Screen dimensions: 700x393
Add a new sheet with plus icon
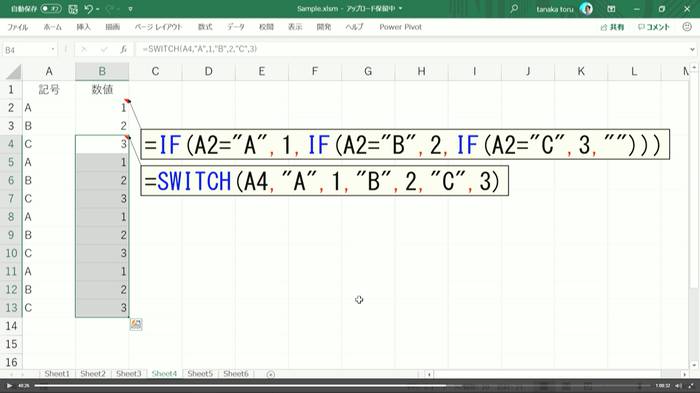[x=271, y=374]
